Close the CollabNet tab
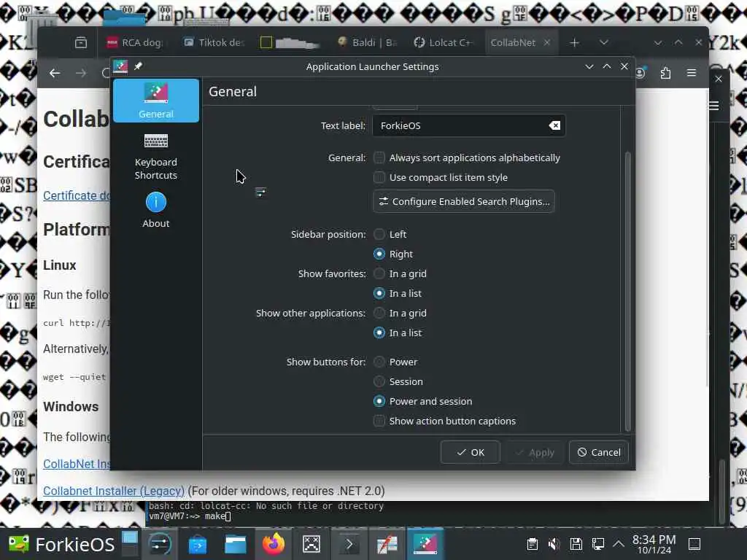 point(547,43)
